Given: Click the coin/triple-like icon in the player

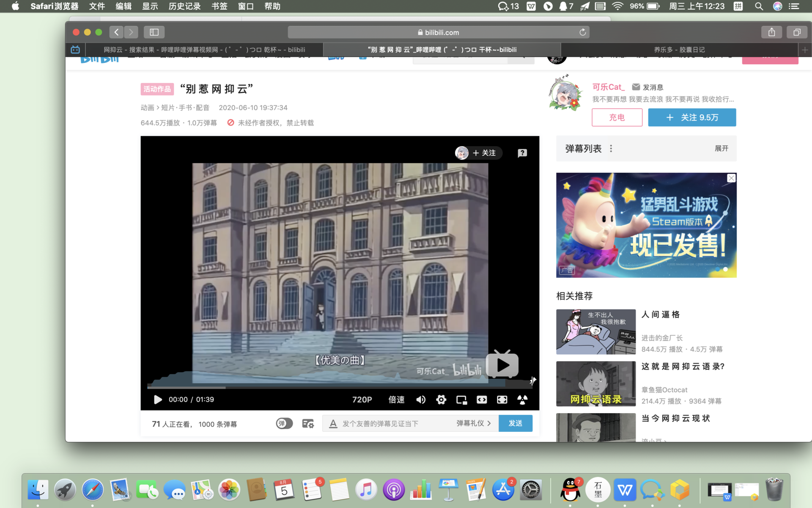Looking at the screenshot, I should pyautogui.click(x=522, y=400).
